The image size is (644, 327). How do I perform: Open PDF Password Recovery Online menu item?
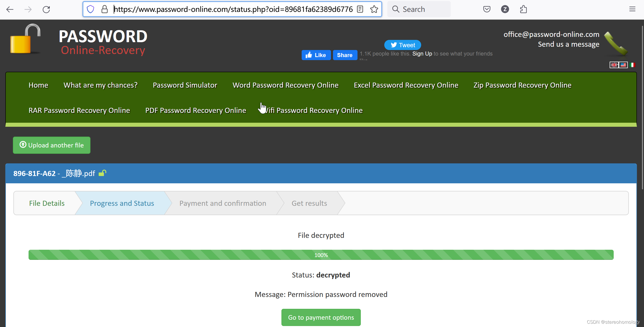(x=196, y=110)
